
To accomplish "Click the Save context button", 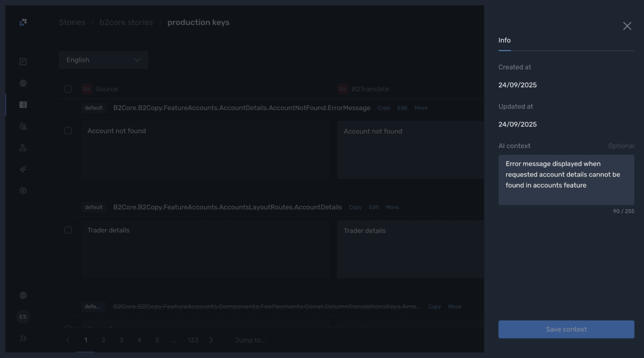I will coord(566,329).
